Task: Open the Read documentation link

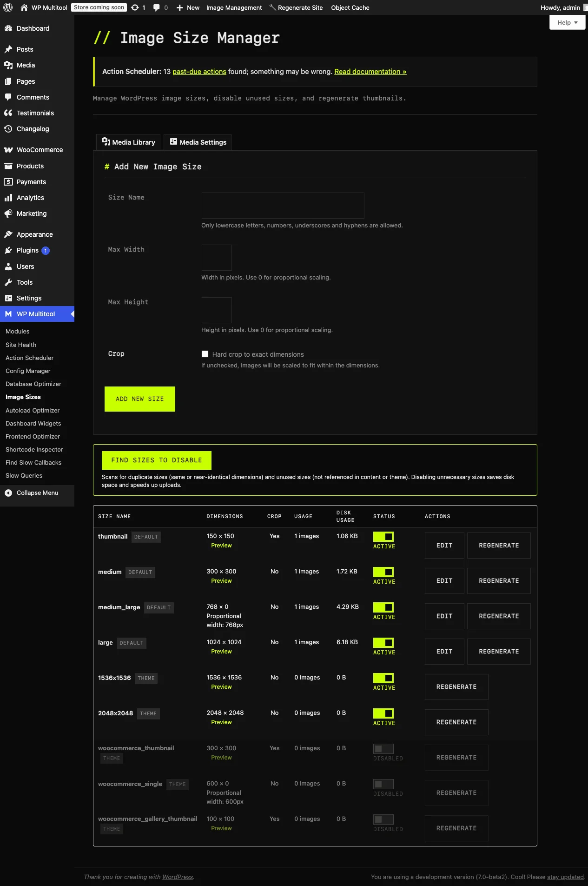Action: tap(370, 72)
